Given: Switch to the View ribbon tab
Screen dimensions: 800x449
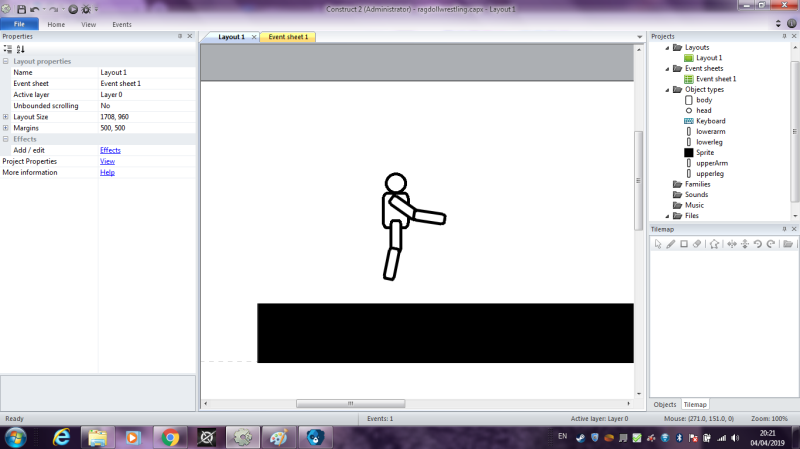Looking at the screenshot, I should (88, 24).
